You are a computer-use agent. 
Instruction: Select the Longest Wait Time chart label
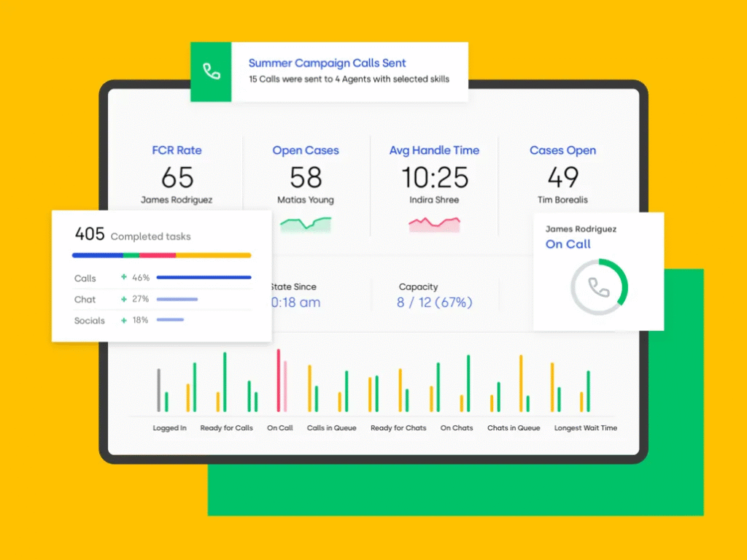click(585, 428)
